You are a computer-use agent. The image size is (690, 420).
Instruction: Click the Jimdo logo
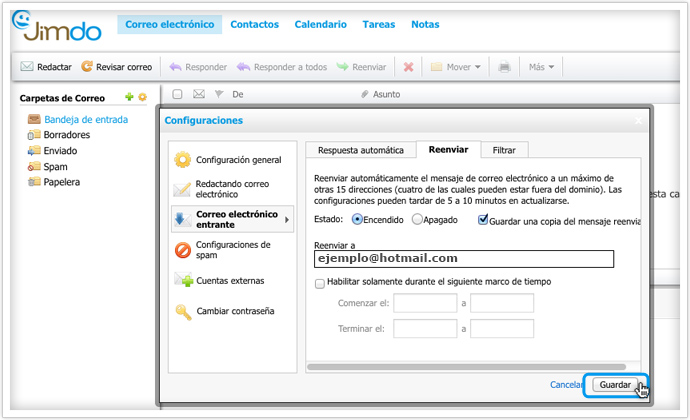57,26
